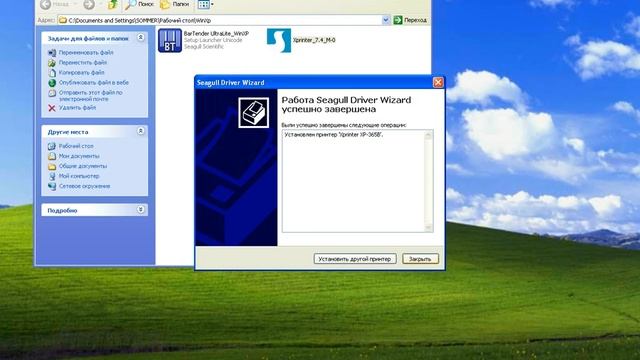Close the Seagull Driver Wizard dialog
The width and height of the screenshot is (640, 360).
(438, 82)
